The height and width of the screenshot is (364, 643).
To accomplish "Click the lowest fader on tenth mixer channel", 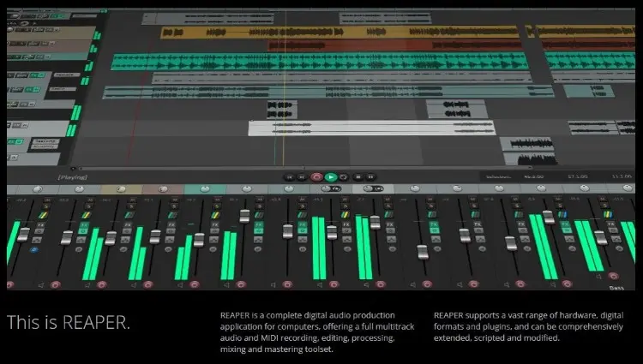I will click(423, 252).
